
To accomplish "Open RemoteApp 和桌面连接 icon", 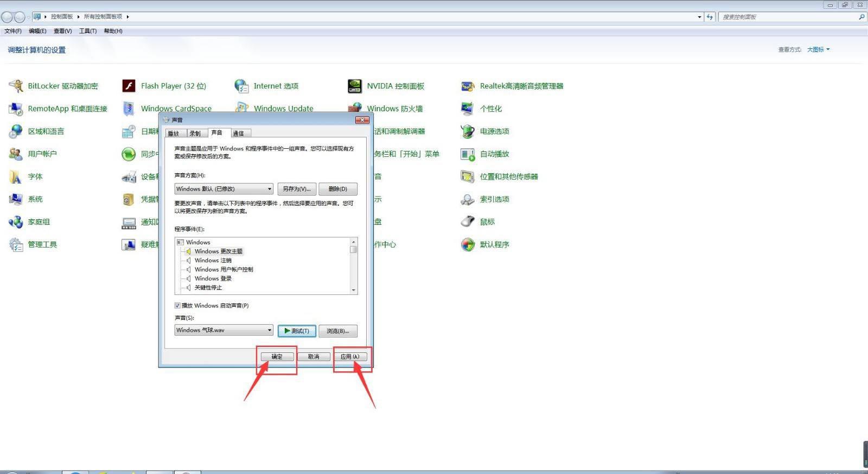I will (x=16, y=109).
